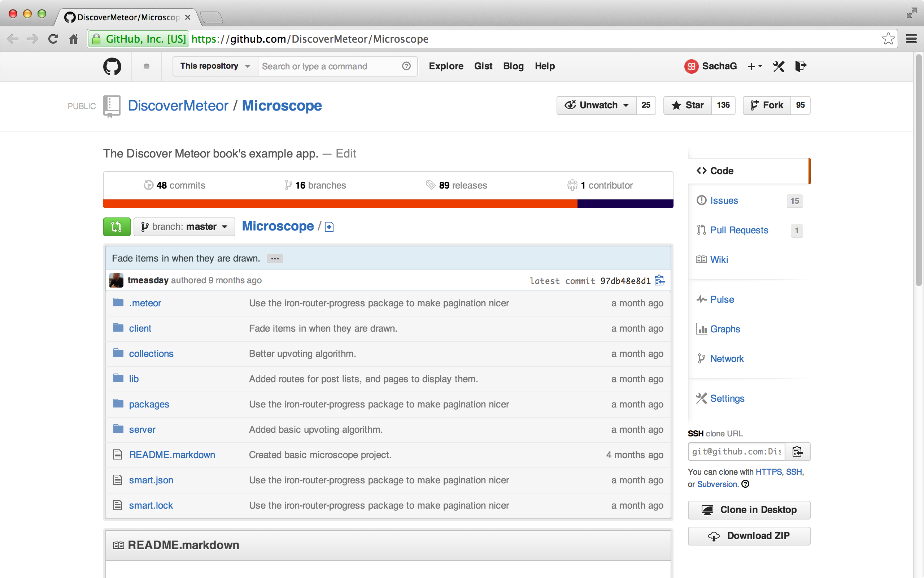View the 89 releases link
Viewport: 924px width, 578px height.
point(456,185)
